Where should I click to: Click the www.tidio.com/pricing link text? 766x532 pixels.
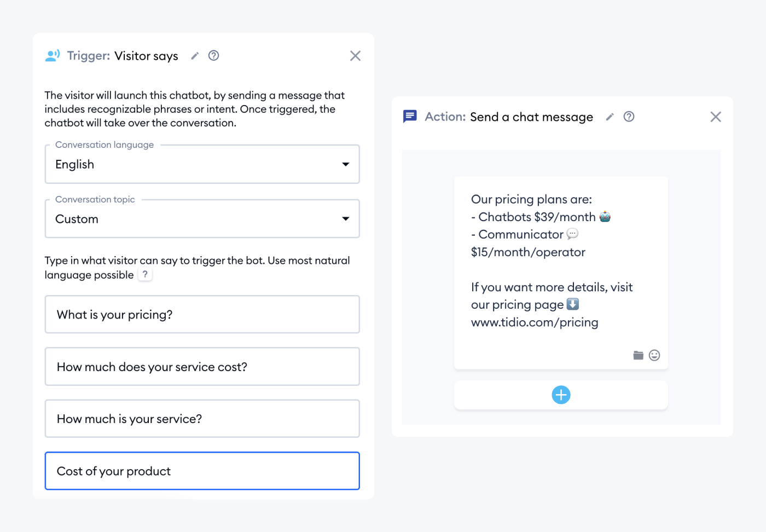click(x=535, y=322)
